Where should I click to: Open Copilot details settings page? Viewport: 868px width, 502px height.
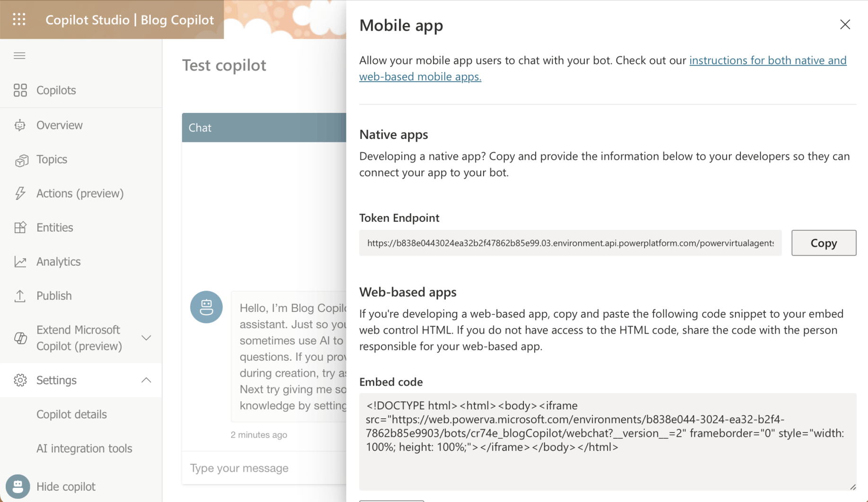pyautogui.click(x=71, y=414)
